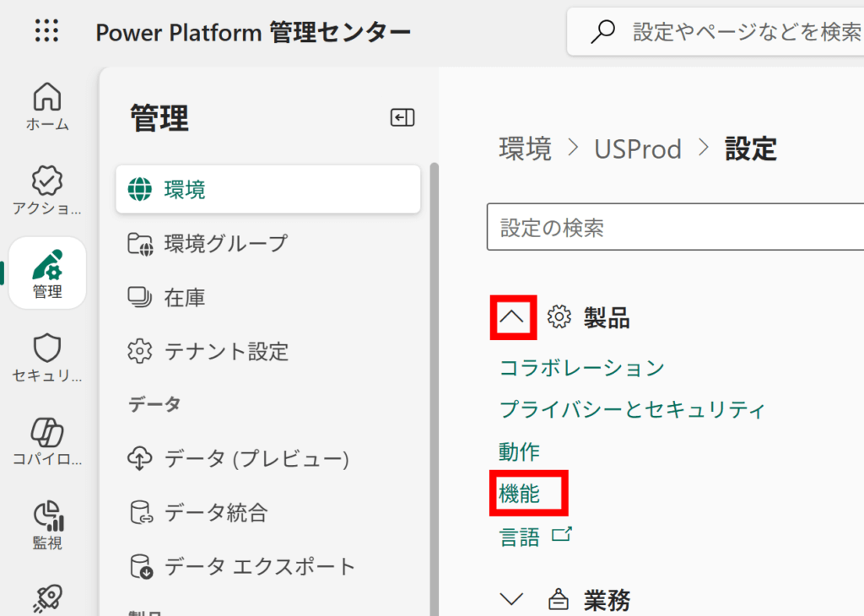864x616 pixels.
Task: Open the コラボレーション link
Action: click(x=582, y=368)
